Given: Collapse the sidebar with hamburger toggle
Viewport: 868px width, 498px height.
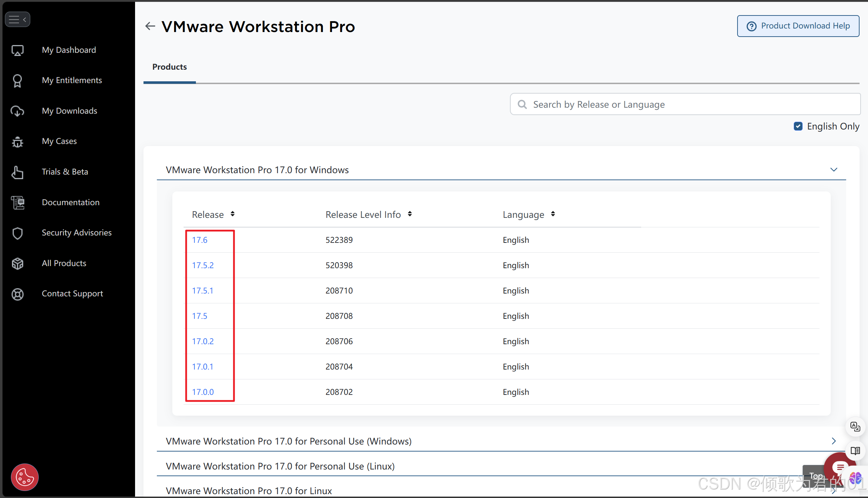Looking at the screenshot, I should pos(18,19).
